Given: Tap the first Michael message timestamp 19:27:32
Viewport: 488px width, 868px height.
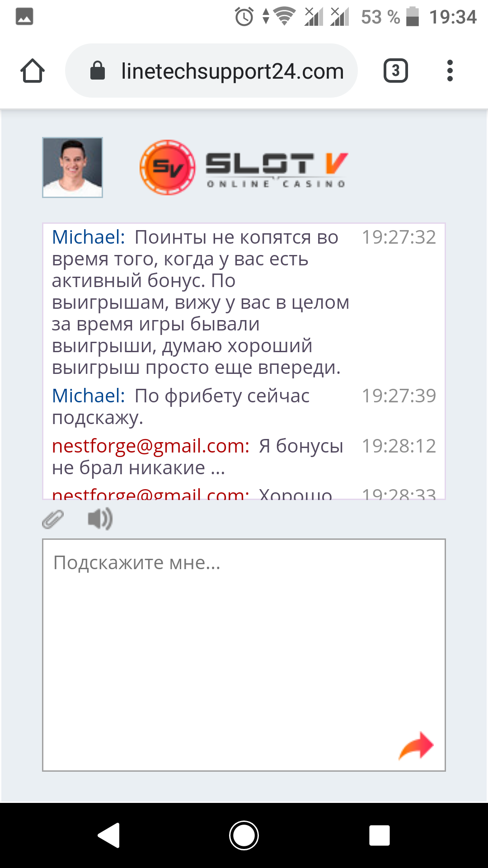Looking at the screenshot, I should tap(399, 237).
